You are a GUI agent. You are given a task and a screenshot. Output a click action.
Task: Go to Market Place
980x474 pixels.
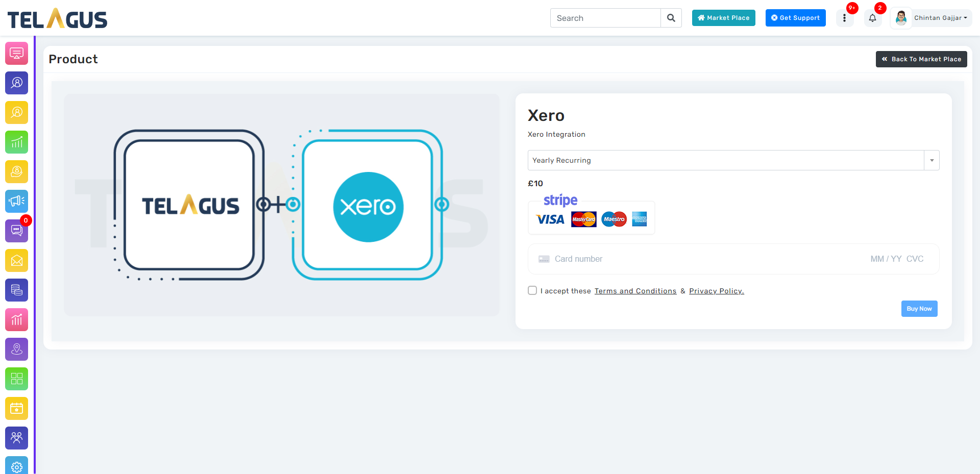[x=724, y=18]
